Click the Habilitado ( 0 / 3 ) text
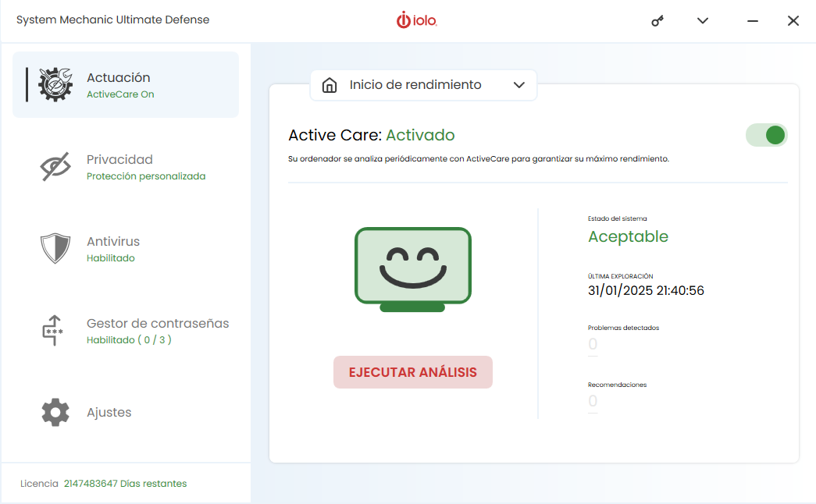The width and height of the screenshot is (816, 504). (x=129, y=339)
